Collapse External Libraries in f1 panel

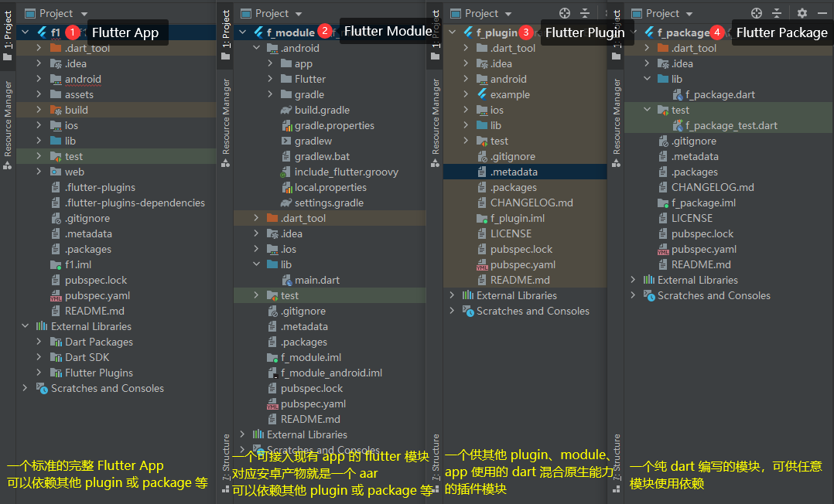(x=25, y=326)
